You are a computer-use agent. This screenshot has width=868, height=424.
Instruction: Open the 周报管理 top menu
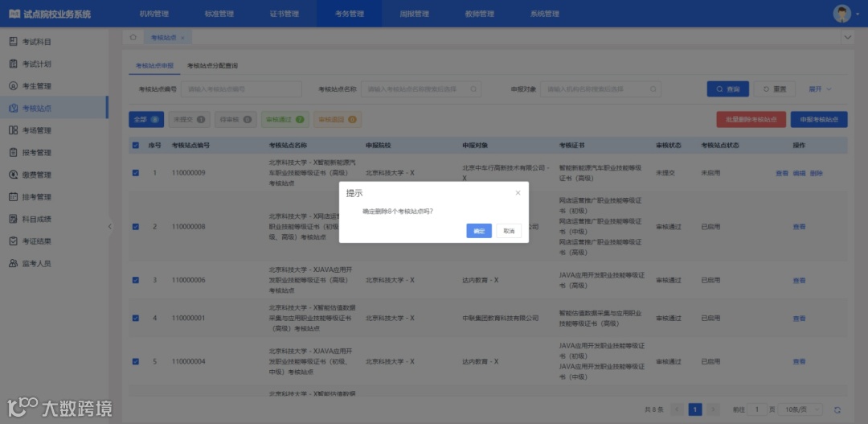coord(415,14)
